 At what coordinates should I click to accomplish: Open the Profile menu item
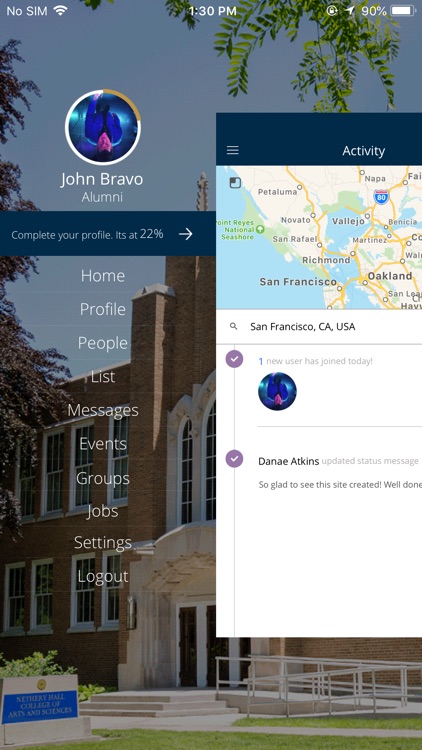103,309
